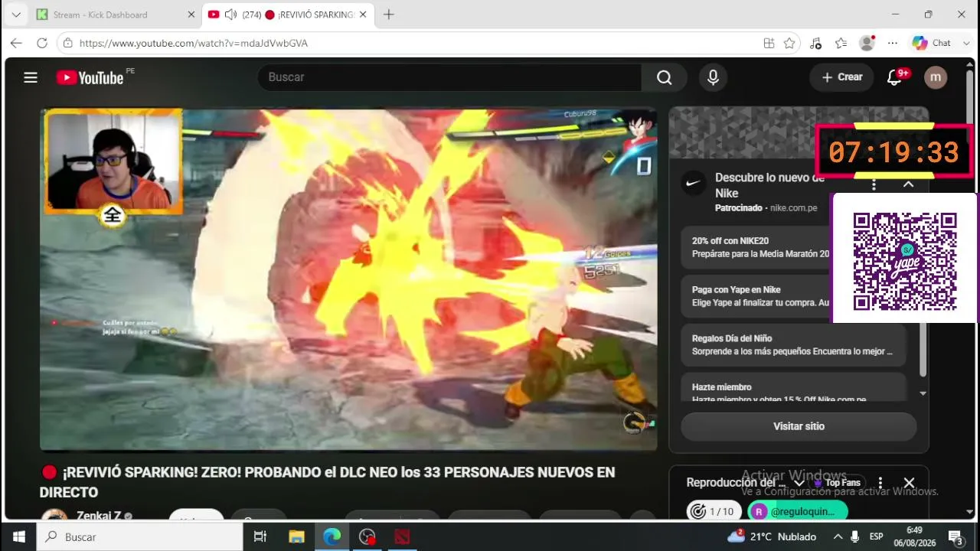Viewport: 980px width, 551px height.
Task: Click the address bar URL
Action: [x=194, y=44]
